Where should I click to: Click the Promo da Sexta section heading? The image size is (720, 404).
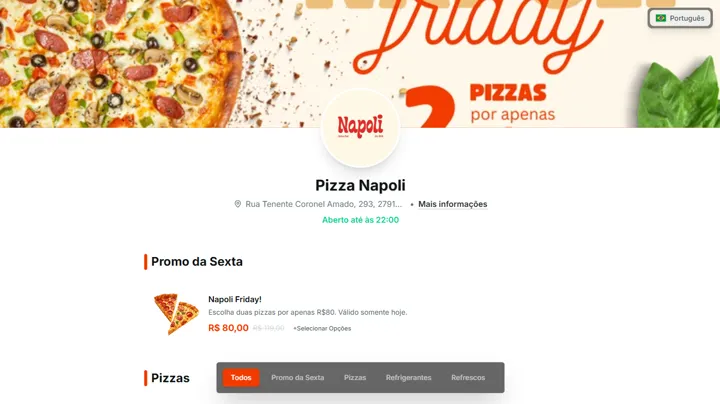(197, 262)
